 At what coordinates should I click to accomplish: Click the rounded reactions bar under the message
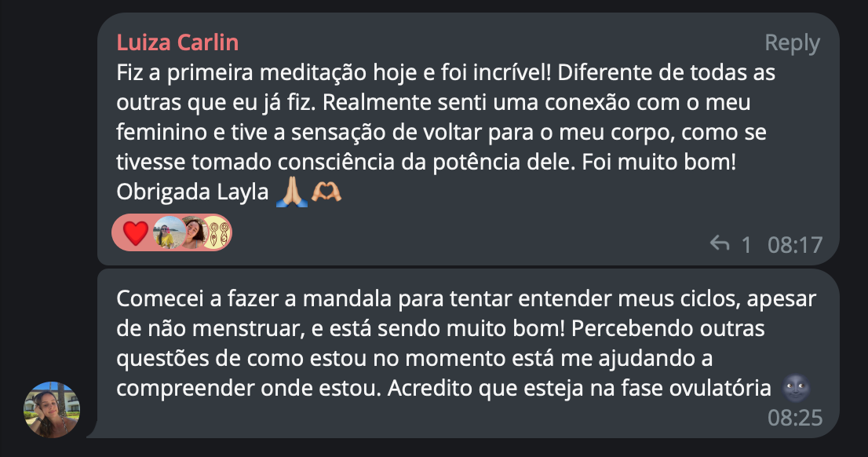click(x=171, y=232)
